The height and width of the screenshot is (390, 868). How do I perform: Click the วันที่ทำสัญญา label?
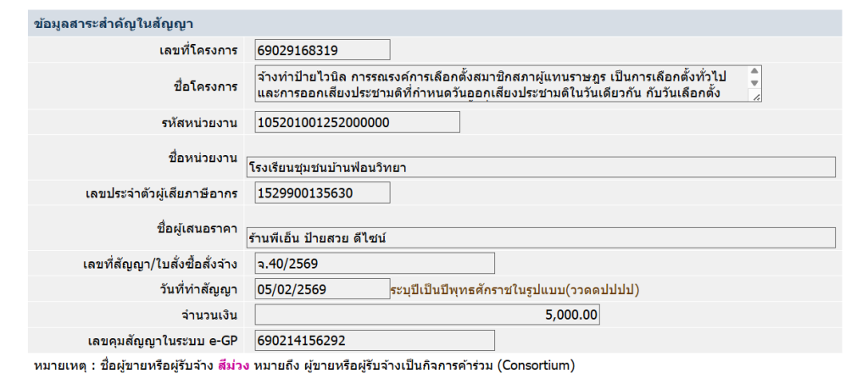tap(196, 290)
